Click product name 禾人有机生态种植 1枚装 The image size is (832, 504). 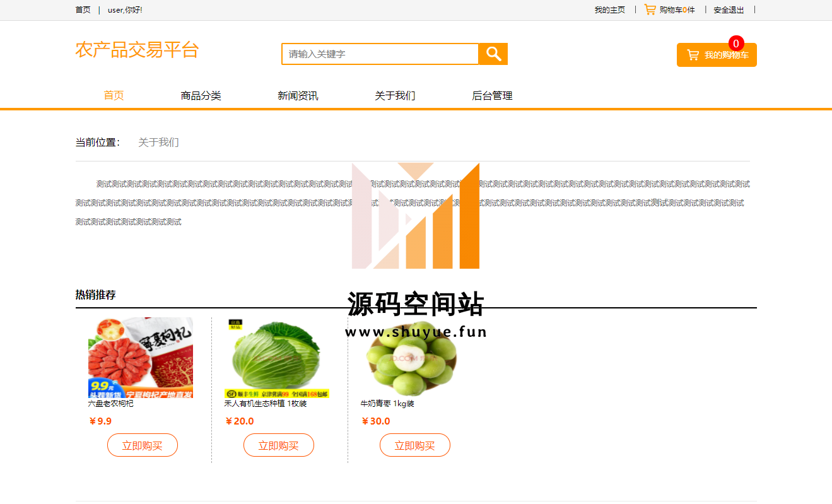coord(266,404)
